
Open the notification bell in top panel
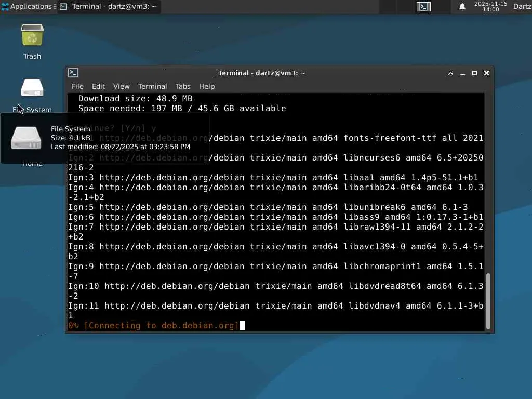462,7
